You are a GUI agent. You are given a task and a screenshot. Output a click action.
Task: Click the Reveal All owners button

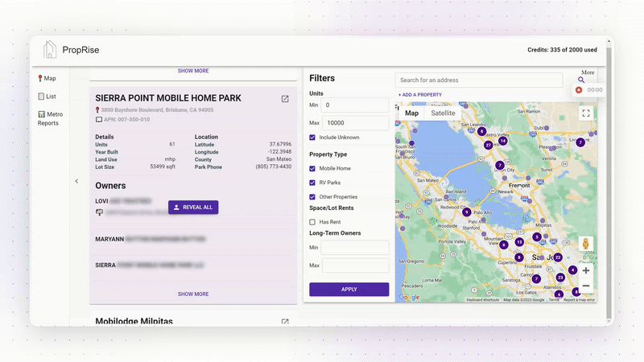(193, 208)
